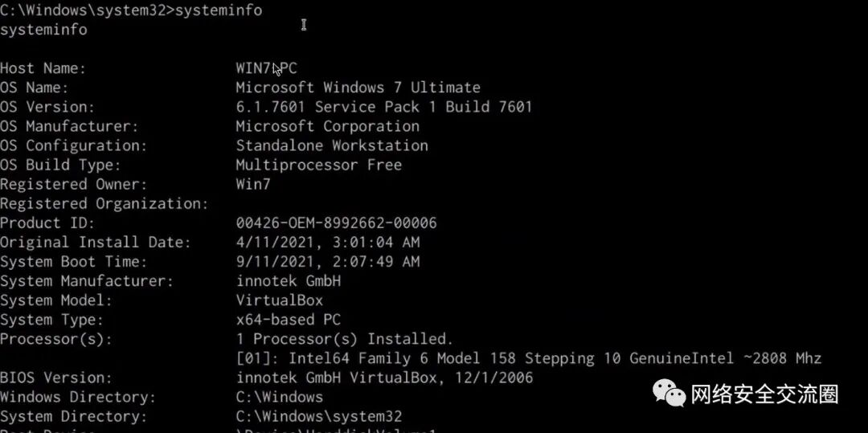The image size is (868, 433).
Task: Click the Multiprocessor Free build type
Action: point(318,165)
